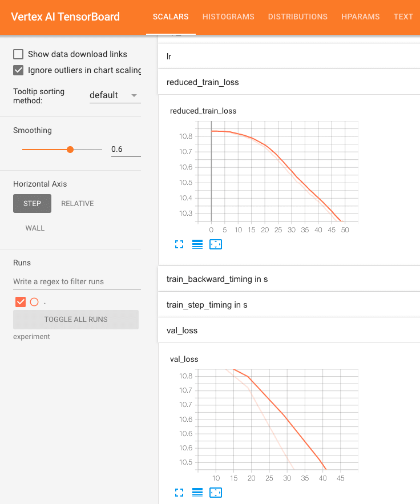Expand reduced_train_loss chart to full size
Screen dimensions: 420x504
tap(179, 244)
